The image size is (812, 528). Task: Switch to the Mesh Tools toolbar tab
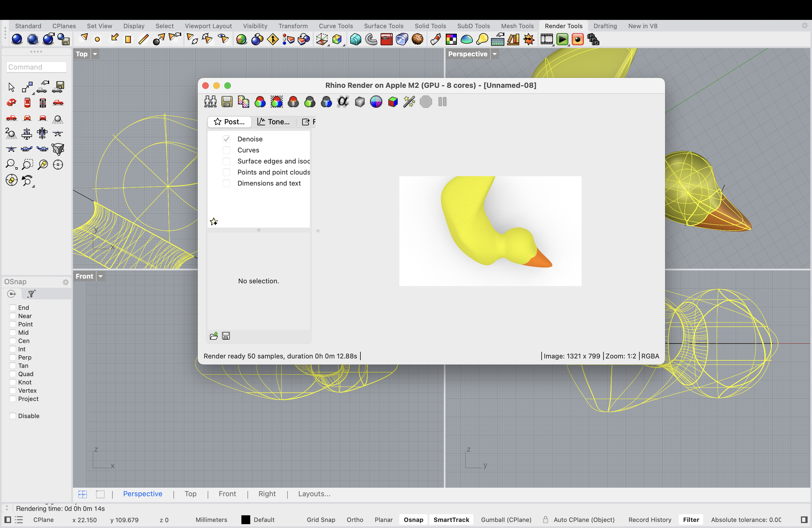pos(517,26)
